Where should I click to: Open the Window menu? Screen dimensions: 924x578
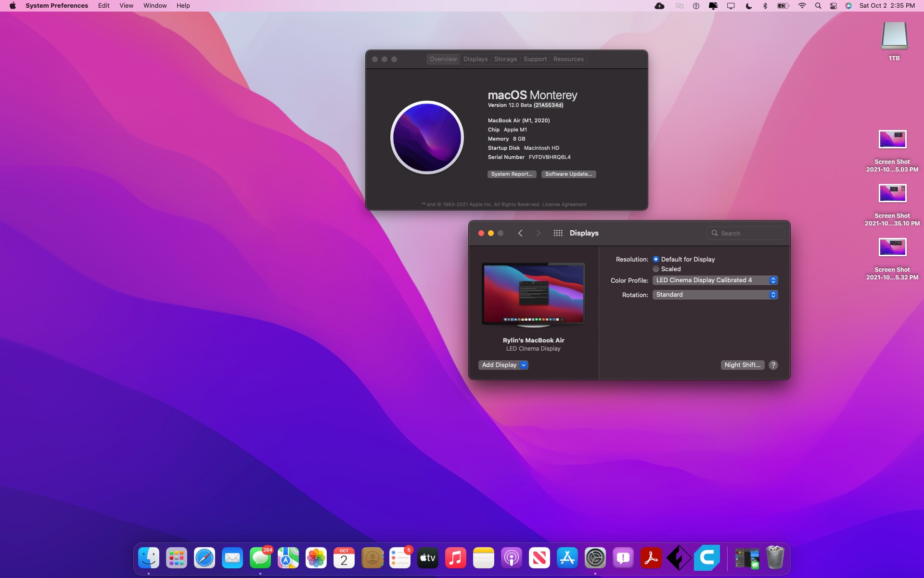click(x=155, y=6)
